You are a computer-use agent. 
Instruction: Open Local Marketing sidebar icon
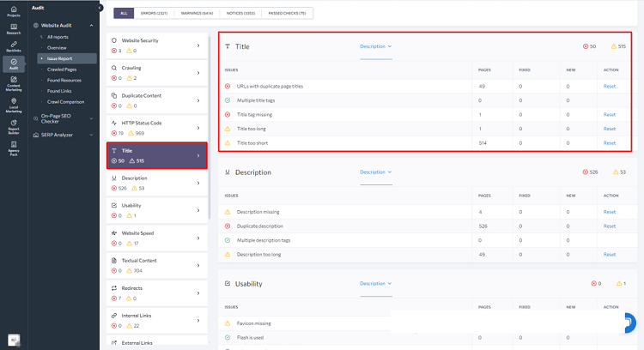(14, 106)
